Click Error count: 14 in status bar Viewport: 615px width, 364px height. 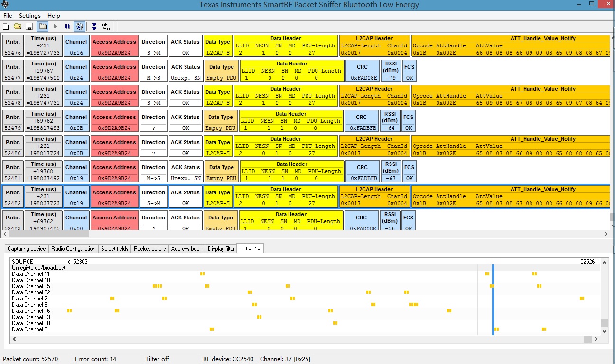coord(95,359)
